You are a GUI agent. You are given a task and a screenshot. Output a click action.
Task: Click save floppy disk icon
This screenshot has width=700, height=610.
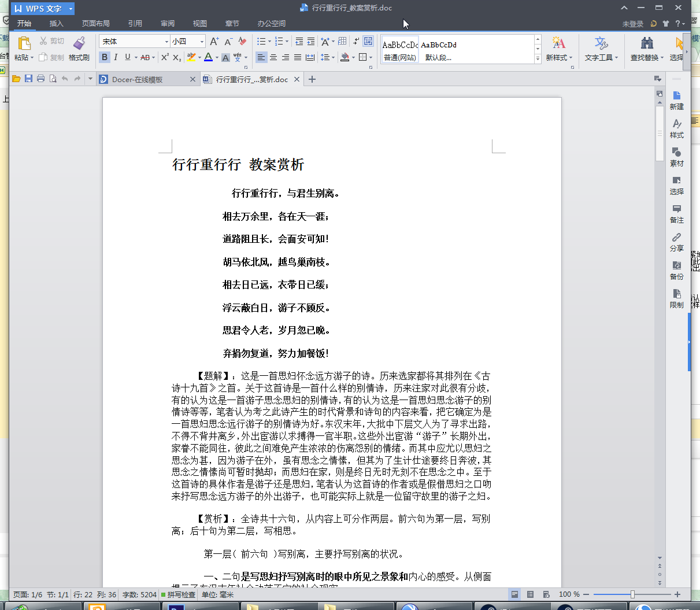[x=28, y=79]
